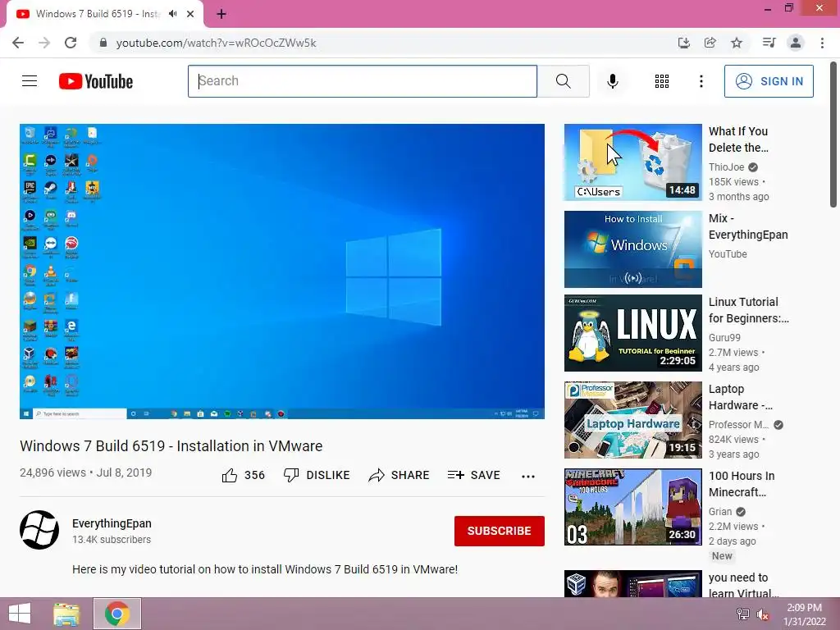Open the EverythingEpan channel avatar
This screenshot has height=630, width=840.
(x=39, y=530)
